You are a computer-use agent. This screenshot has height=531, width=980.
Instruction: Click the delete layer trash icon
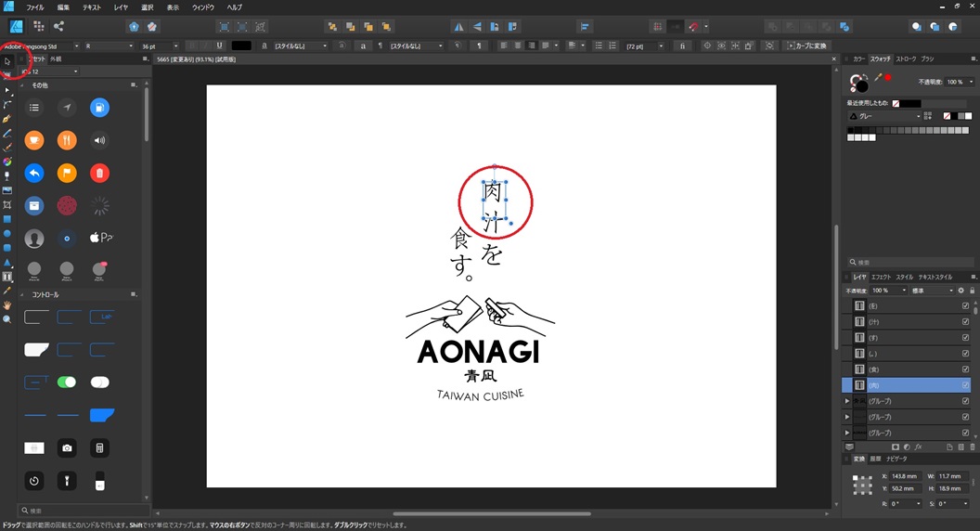[972, 447]
